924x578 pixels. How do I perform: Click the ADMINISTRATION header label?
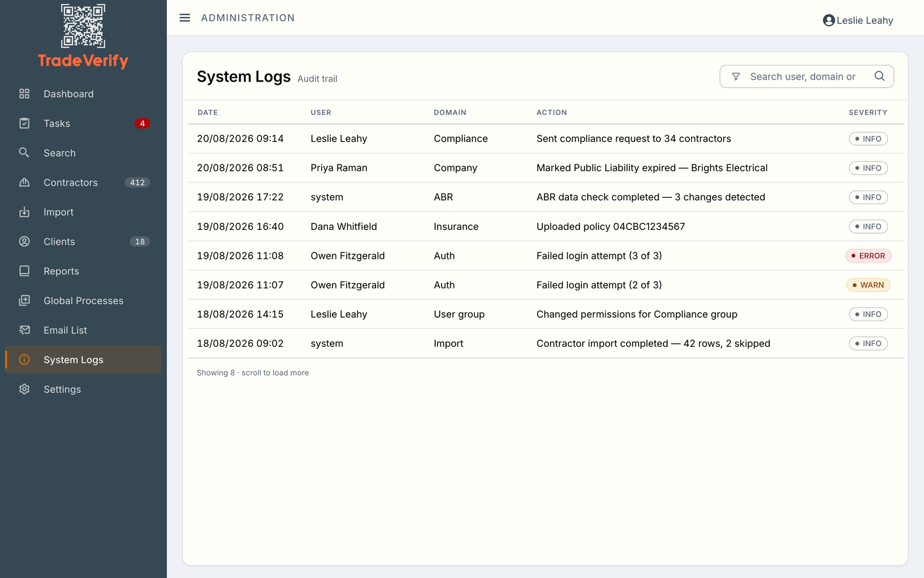point(248,18)
